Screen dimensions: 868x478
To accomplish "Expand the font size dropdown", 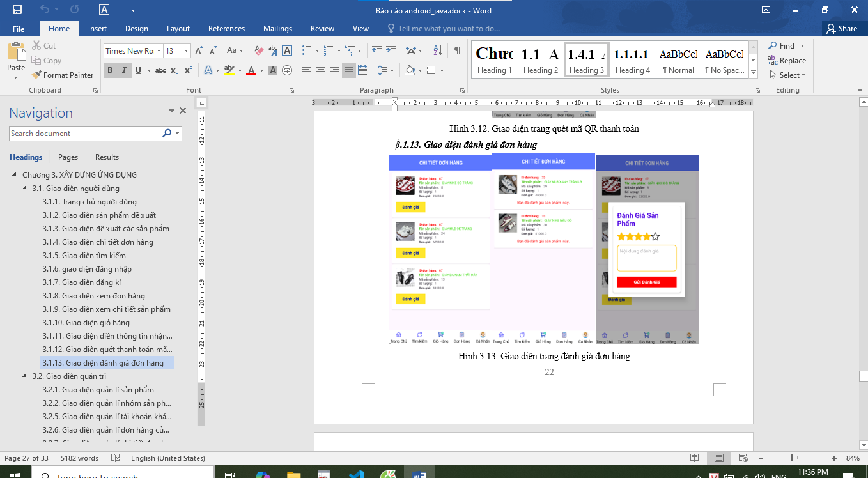I will click(x=186, y=51).
